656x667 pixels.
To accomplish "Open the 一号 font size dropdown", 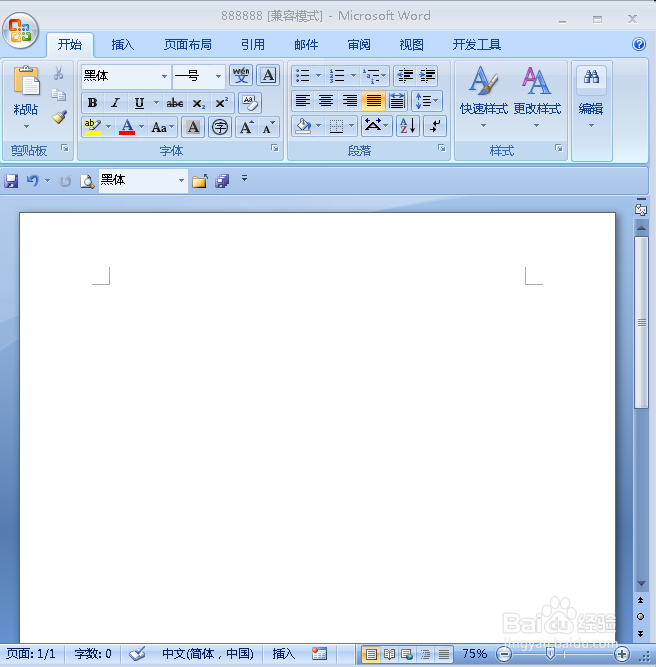I will pyautogui.click(x=218, y=77).
